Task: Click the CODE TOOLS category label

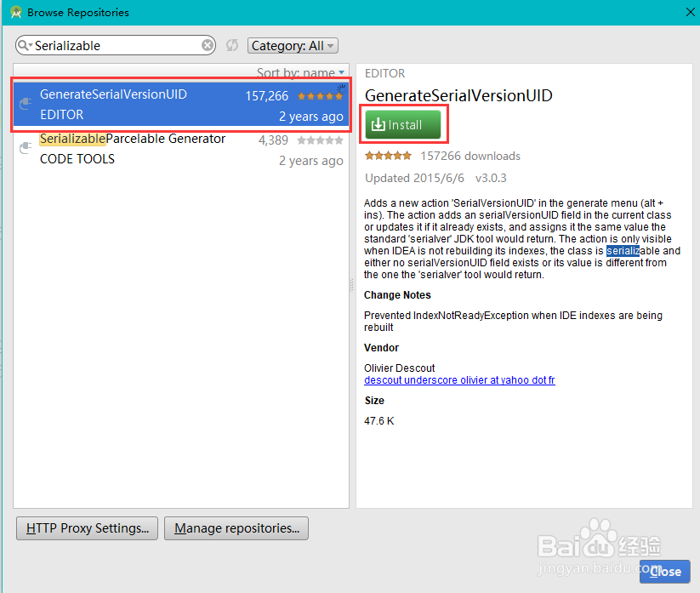Action: point(77,159)
